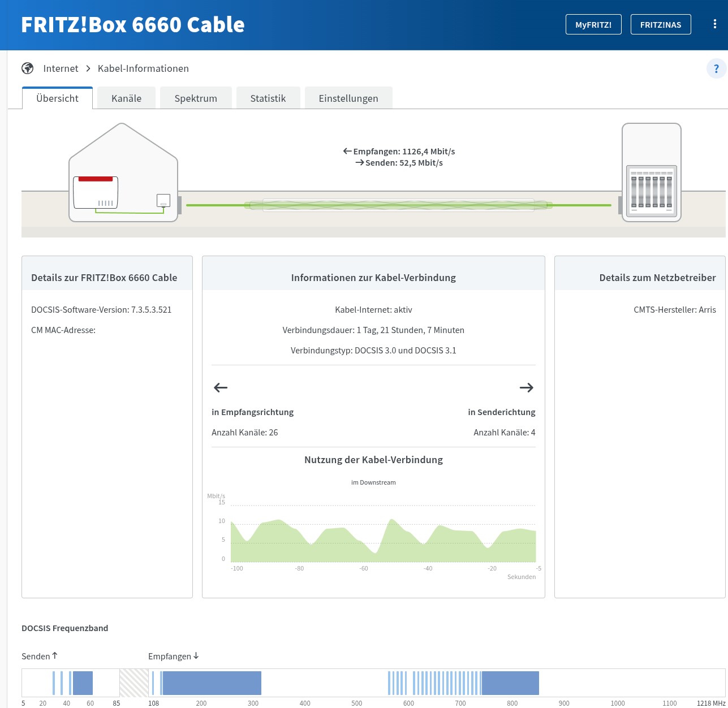Click the globe icon beside Internet
728x708 pixels.
click(x=27, y=68)
